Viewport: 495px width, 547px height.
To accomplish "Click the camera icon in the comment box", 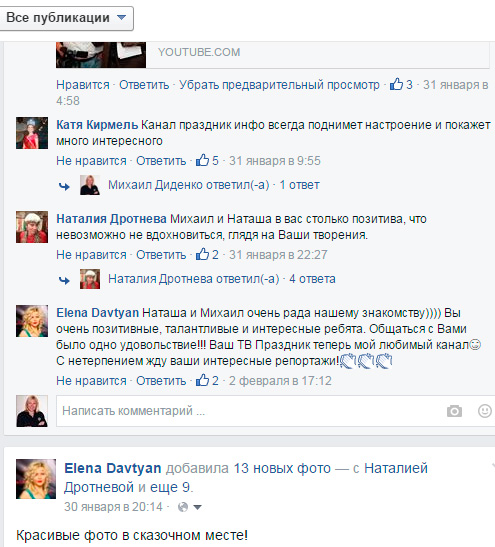I will (x=454, y=411).
